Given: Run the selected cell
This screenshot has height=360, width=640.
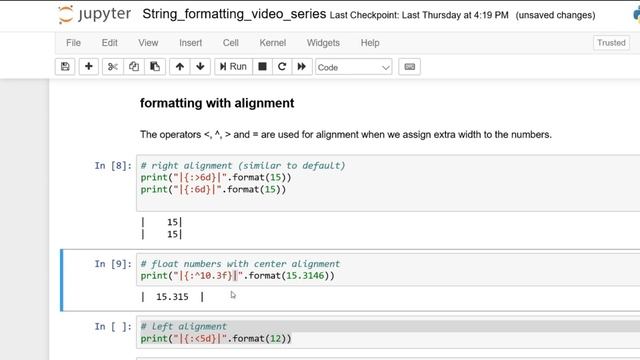Looking at the screenshot, I should (x=233, y=67).
